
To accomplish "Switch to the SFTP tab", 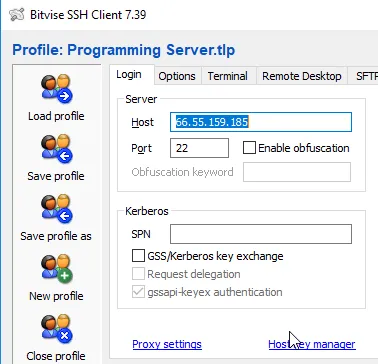I will pyautogui.click(x=363, y=76).
